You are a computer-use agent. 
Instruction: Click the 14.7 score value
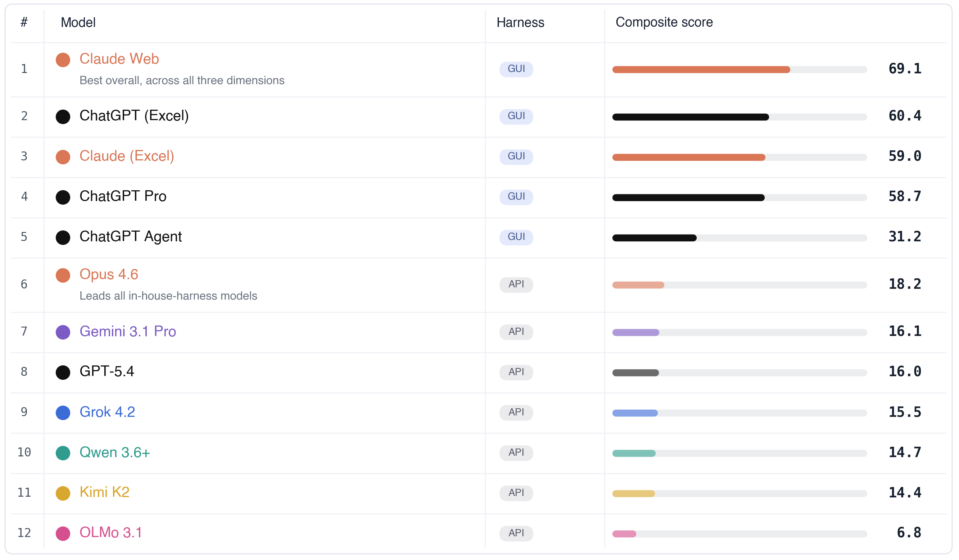pyautogui.click(x=905, y=453)
